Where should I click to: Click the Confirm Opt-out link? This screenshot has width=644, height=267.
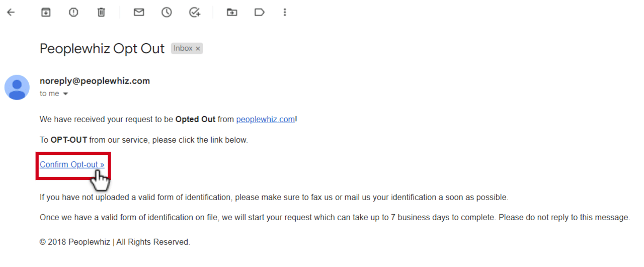(x=72, y=164)
